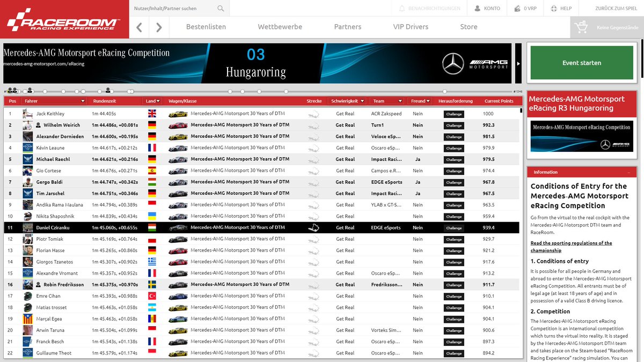The image size is (644, 362).
Task: Click mercedes-amg-motorsport.com/eRacing link in banner
Action: pos(44,64)
